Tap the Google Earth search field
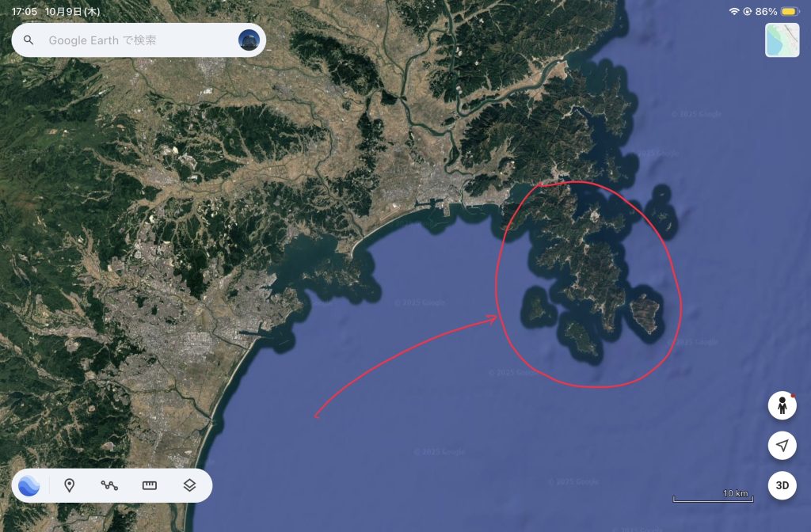Screen dimensions: 811x532 coord(139,40)
